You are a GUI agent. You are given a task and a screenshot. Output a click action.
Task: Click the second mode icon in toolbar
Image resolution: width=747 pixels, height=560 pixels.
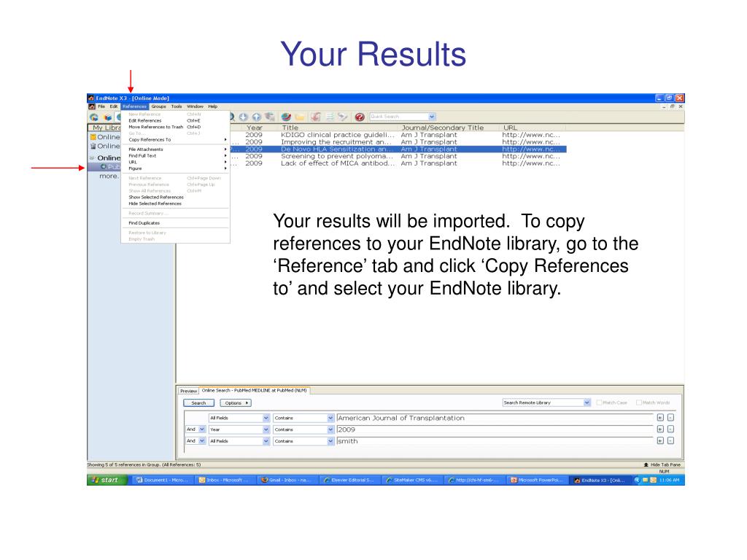[x=108, y=117]
